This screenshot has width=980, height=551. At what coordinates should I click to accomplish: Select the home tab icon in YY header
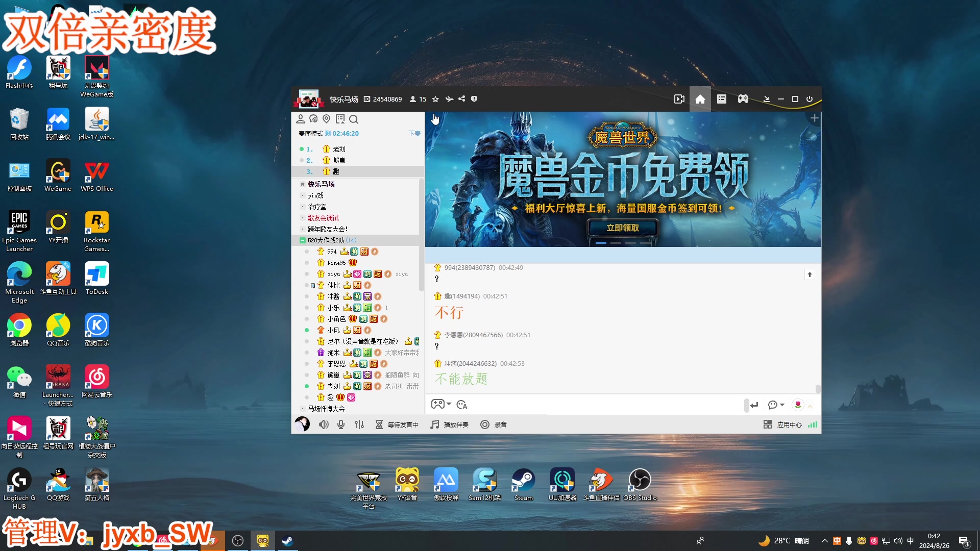tap(700, 99)
